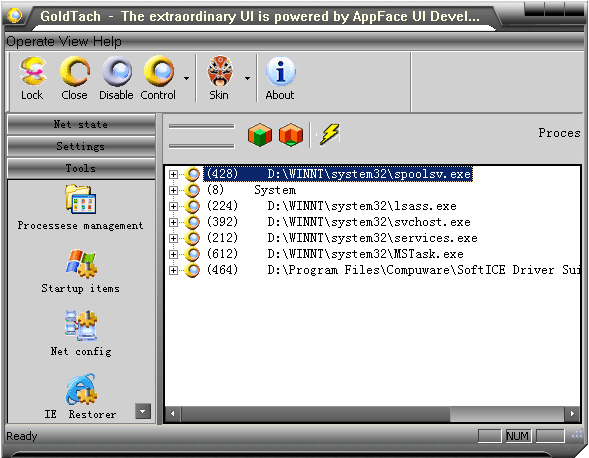Image resolution: width=589 pixels, height=458 pixels.
Task: Click the ball icon beside SoftICE entry
Action: 192,270
